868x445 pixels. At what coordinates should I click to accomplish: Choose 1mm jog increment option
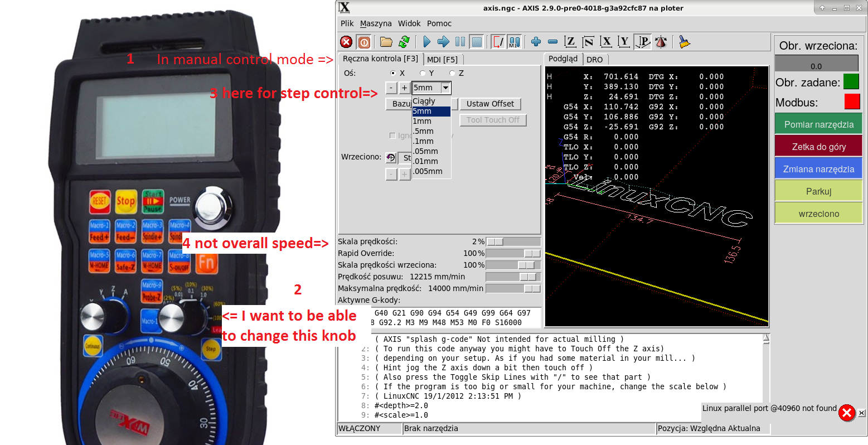click(431, 121)
